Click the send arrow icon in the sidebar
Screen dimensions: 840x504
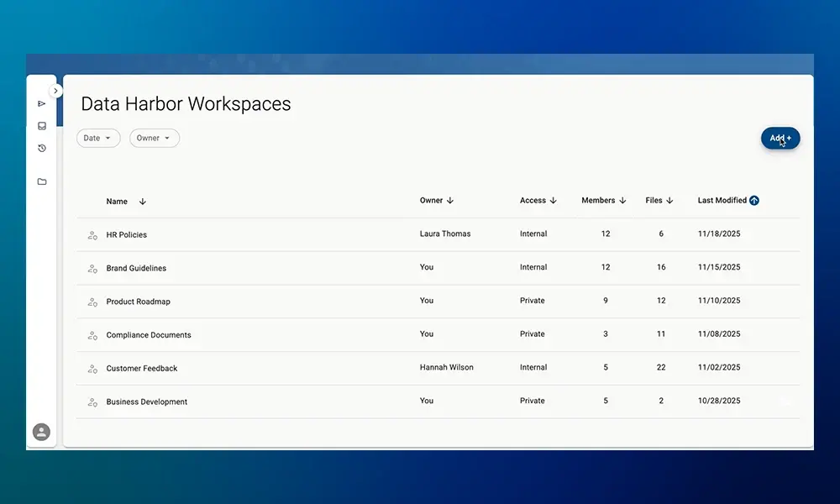[x=42, y=103]
